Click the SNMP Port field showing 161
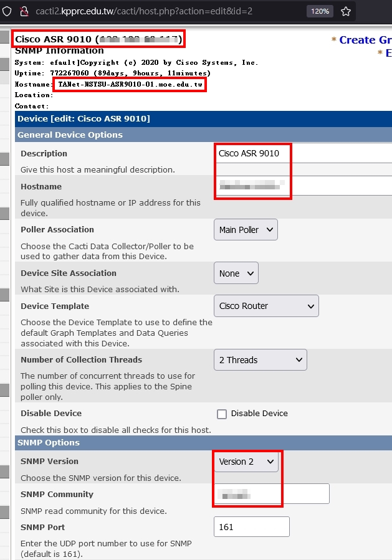The width and height of the screenshot is (392, 560). pyautogui.click(x=252, y=527)
